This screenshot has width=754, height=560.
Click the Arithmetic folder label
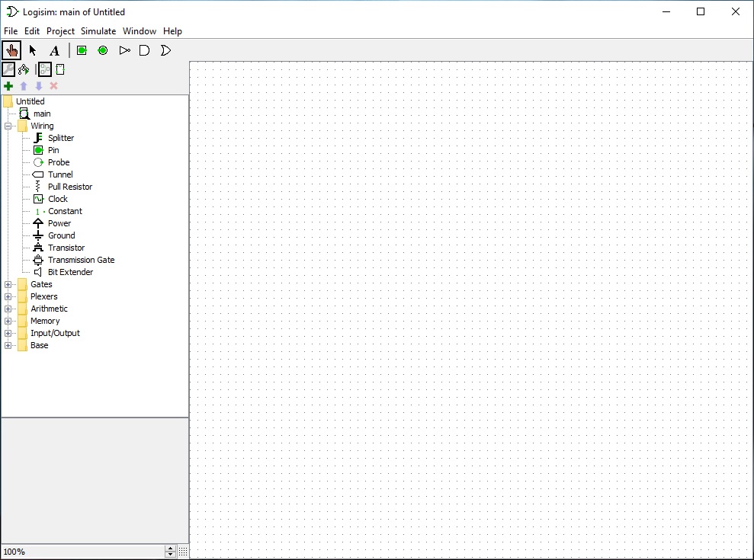pos(49,309)
